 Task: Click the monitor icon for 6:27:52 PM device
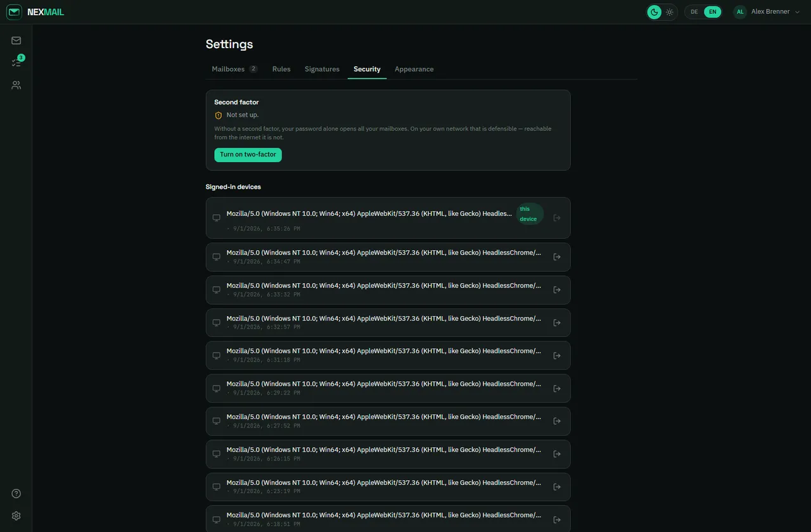tap(216, 421)
